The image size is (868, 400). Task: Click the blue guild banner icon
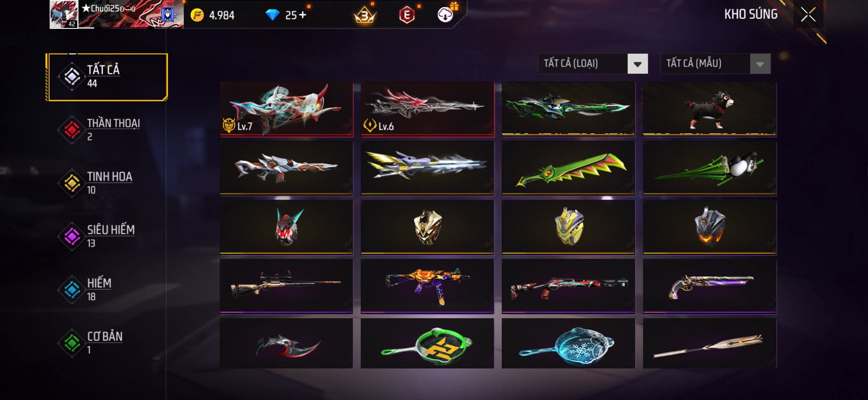pos(167,15)
